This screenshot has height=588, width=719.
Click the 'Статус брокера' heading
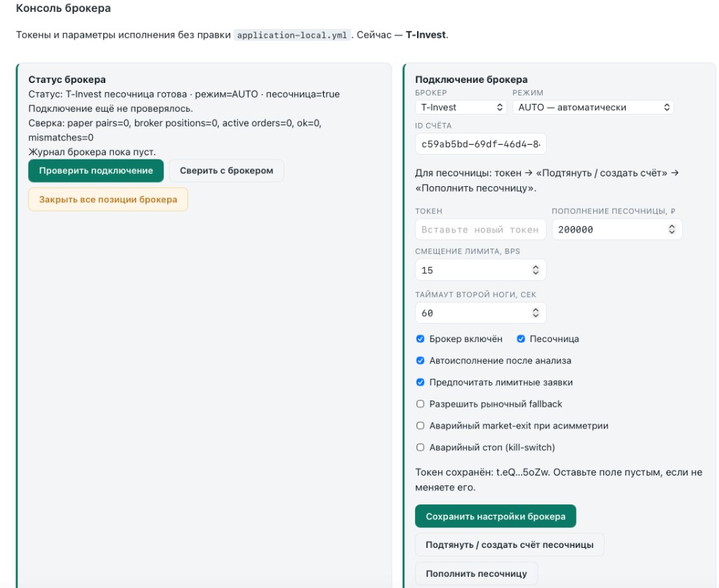coord(67,79)
